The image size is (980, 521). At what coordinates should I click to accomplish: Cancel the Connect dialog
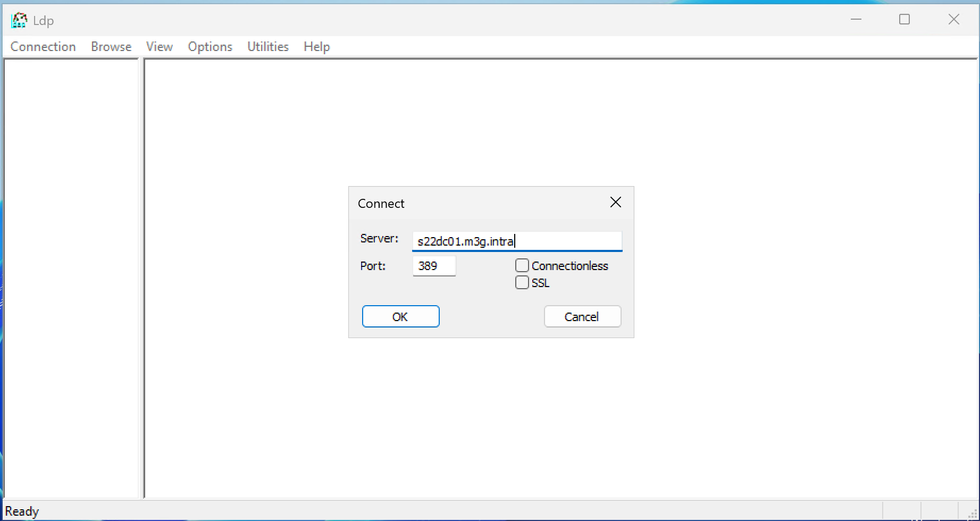[582, 316]
